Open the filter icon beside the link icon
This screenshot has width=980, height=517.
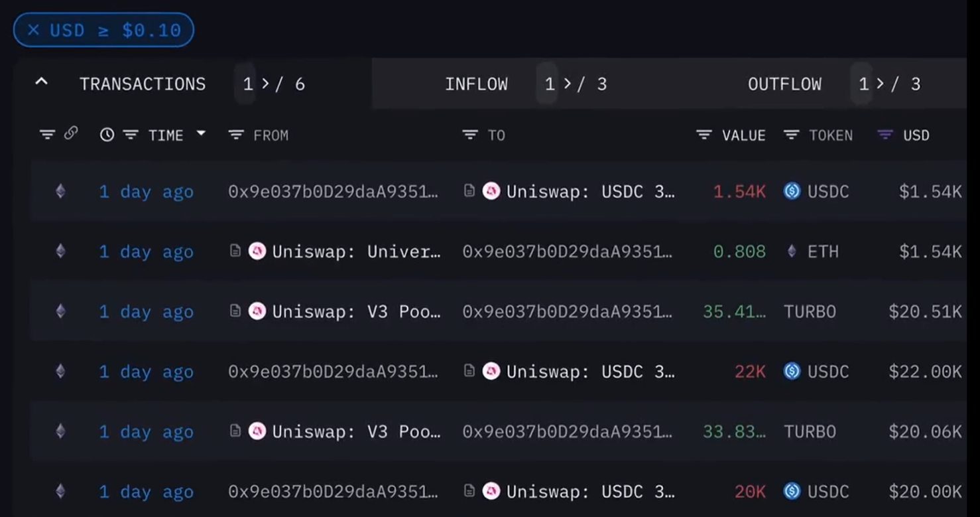[x=47, y=135]
